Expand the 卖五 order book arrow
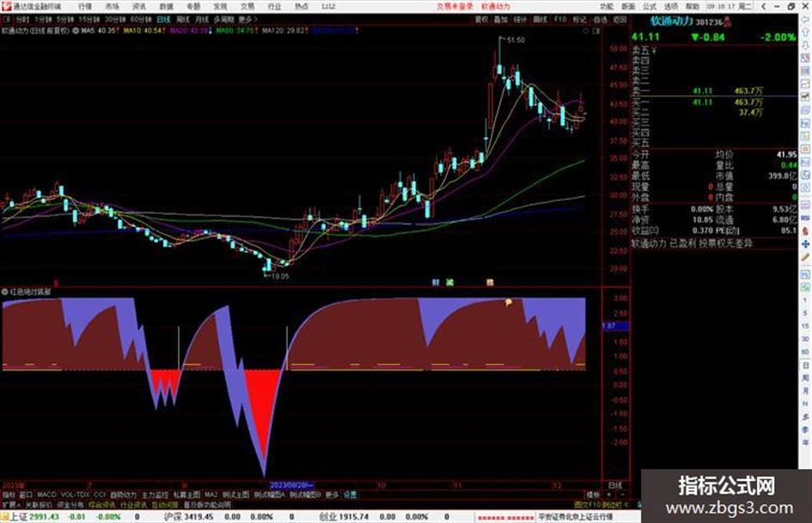This screenshot has height=523, width=812. [x=654, y=51]
